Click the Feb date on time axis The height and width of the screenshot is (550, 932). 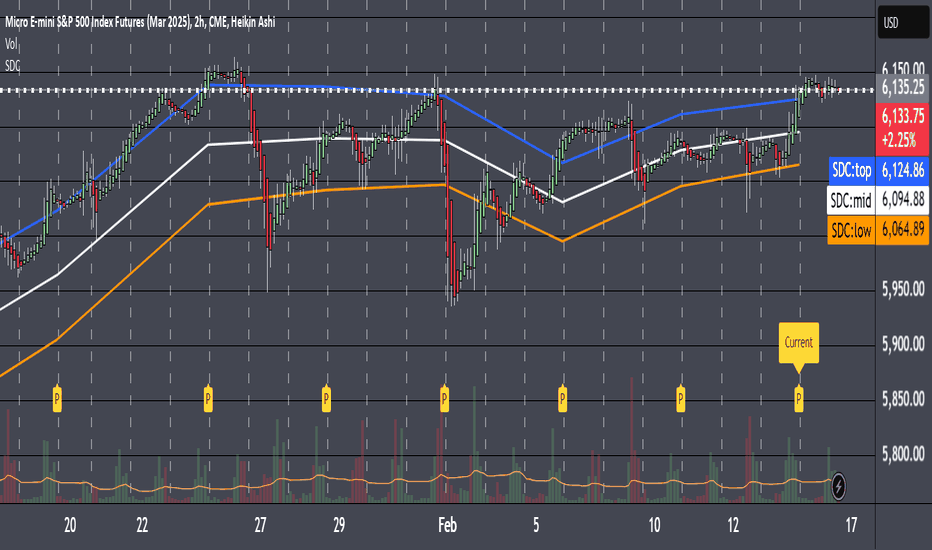tap(447, 525)
